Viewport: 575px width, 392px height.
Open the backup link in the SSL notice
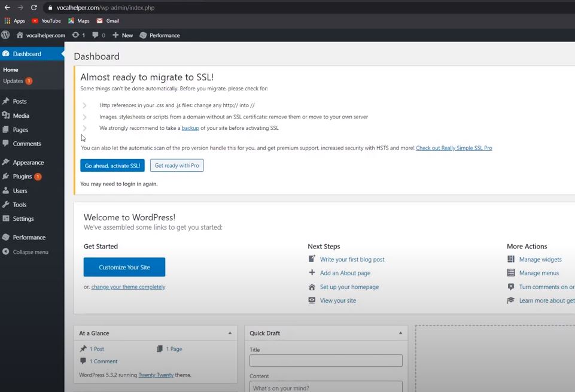click(190, 127)
